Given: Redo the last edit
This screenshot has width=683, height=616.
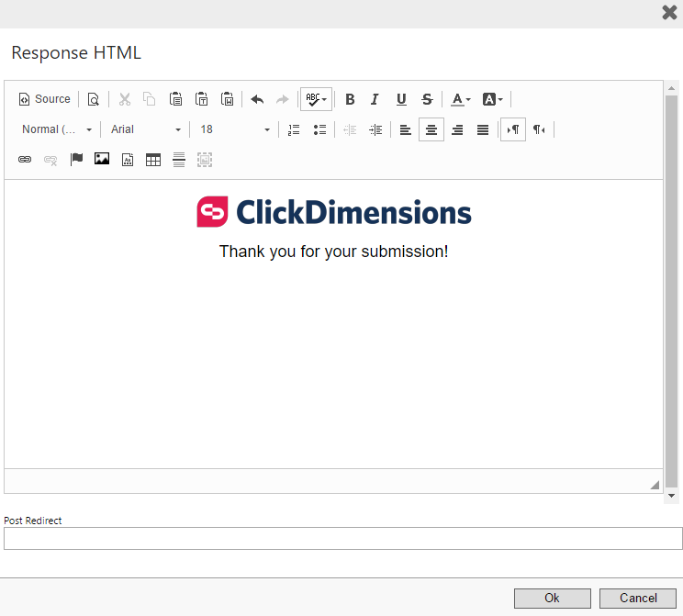Looking at the screenshot, I should pyautogui.click(x=283, y=99).
